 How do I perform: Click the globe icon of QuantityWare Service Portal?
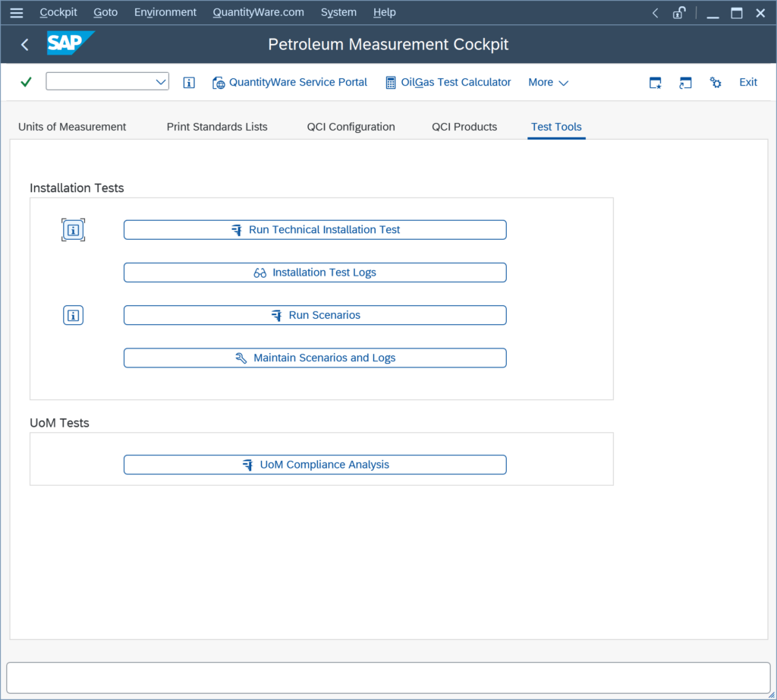[x=218, y=83]
